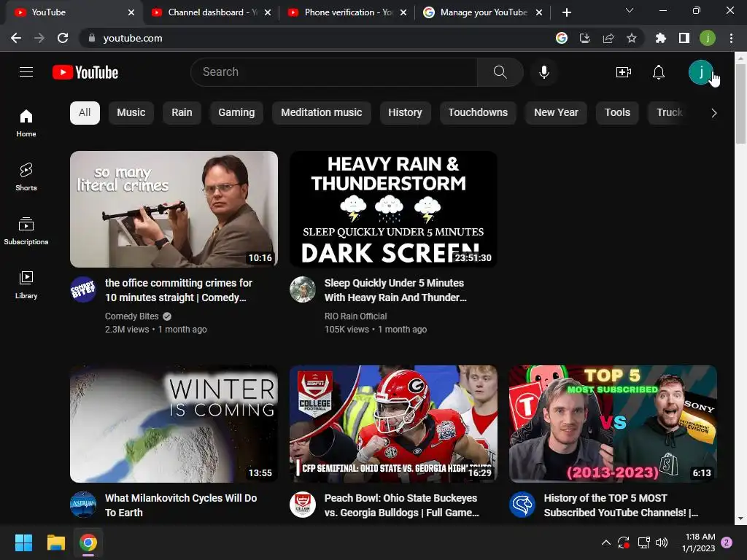Open Chrome profile avatar
The width and height of the screenshot is (747, 560).
(708, 38)
